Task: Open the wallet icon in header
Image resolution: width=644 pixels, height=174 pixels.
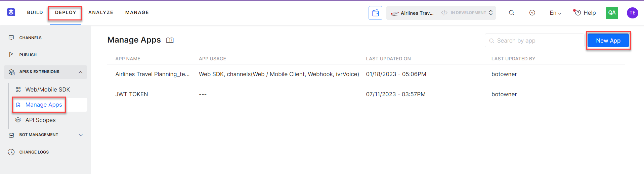Action: [375, 13]
